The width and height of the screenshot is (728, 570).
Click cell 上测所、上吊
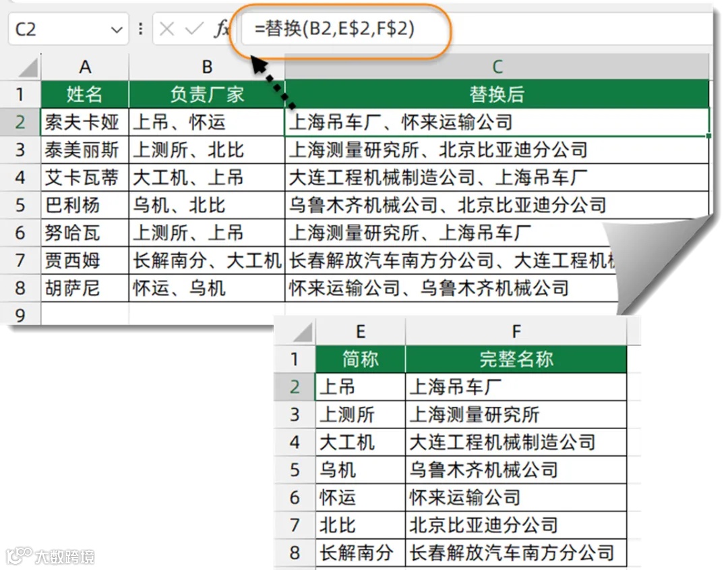(x=207, y=233)
